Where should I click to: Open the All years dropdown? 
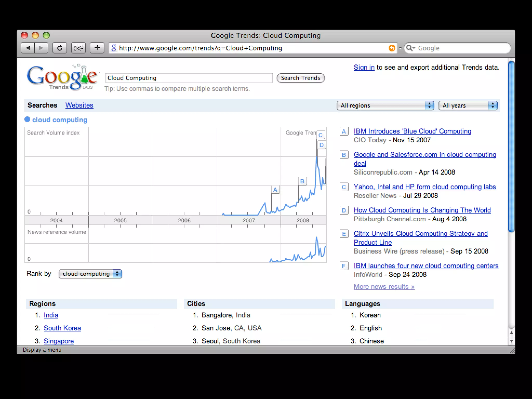point(468,105)
